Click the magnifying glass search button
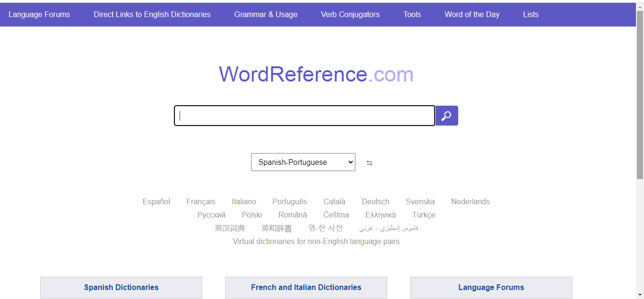 click(x=446, y=116)
